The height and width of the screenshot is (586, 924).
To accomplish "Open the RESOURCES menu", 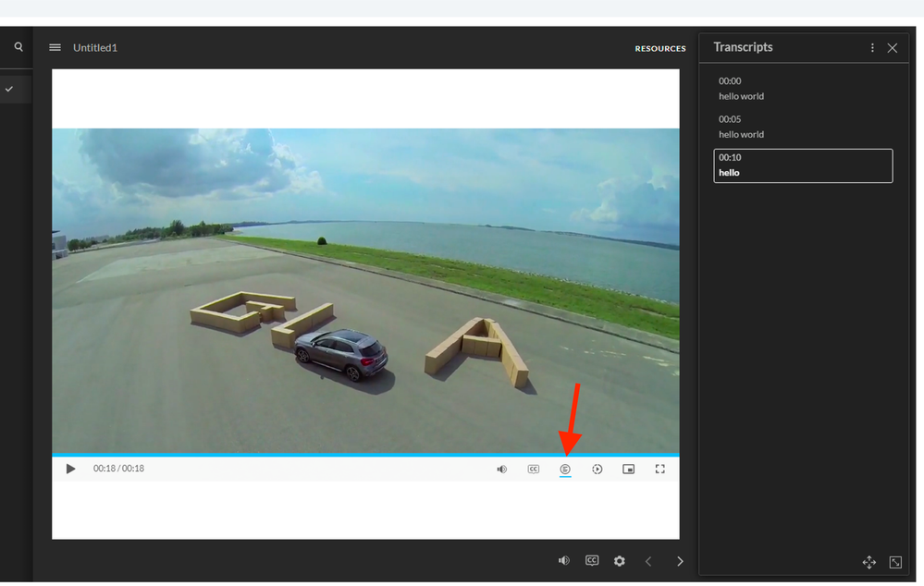I will point(660,48).
